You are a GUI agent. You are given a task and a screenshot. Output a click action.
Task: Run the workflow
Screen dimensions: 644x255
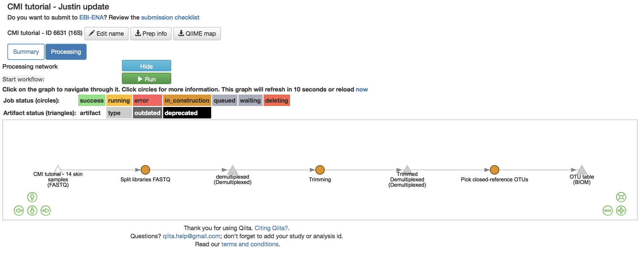coord(146,79)
